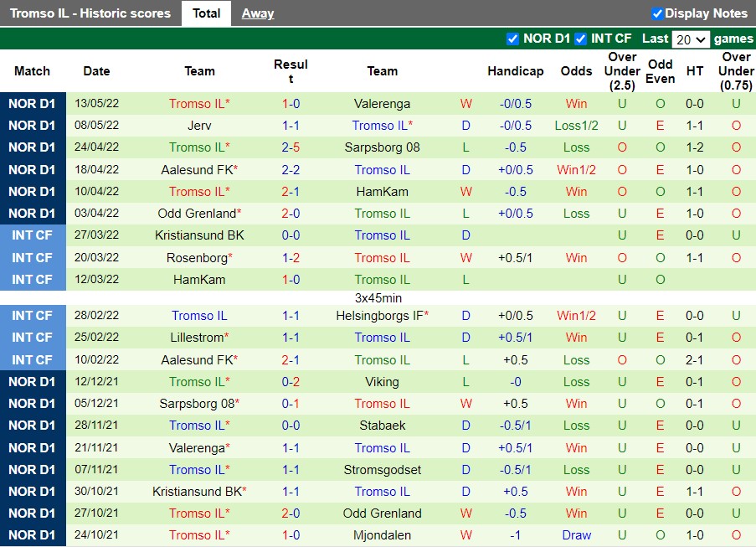This screenshot has width=756, height=547.
Task: Select Kristiansund BK in the 27/03/22 row
Action: 199,235
